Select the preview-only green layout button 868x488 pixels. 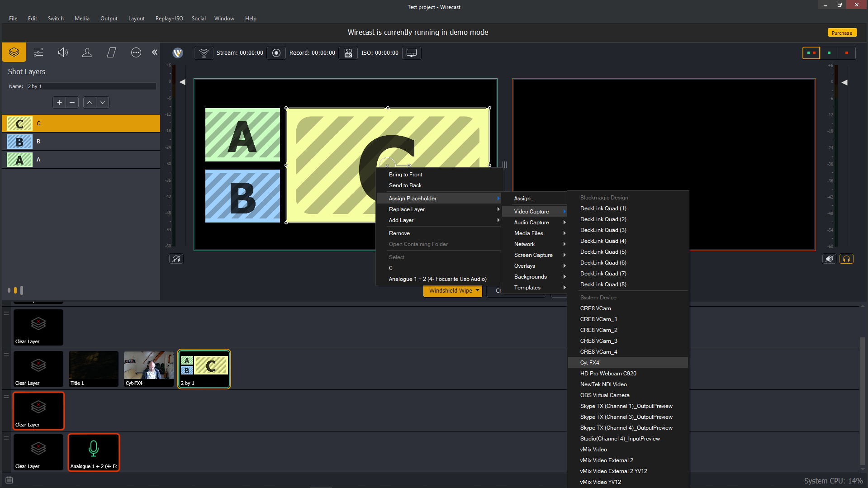(x=829, y=53)
